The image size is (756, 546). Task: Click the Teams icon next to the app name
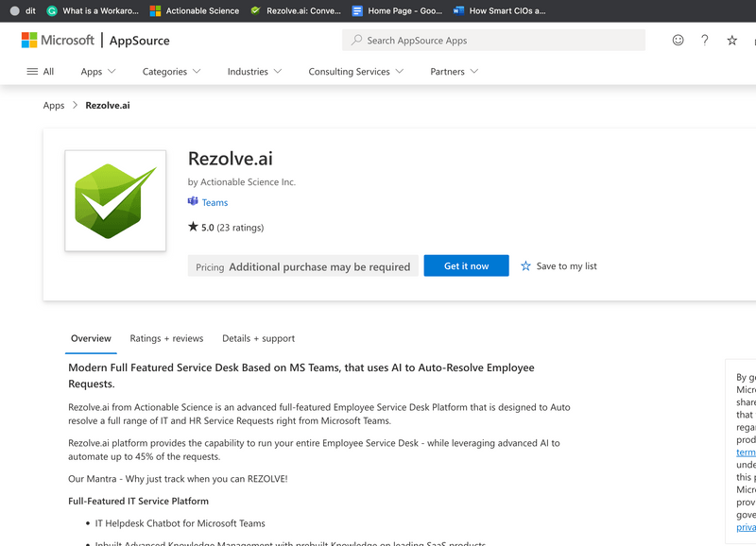pos(194,202)
